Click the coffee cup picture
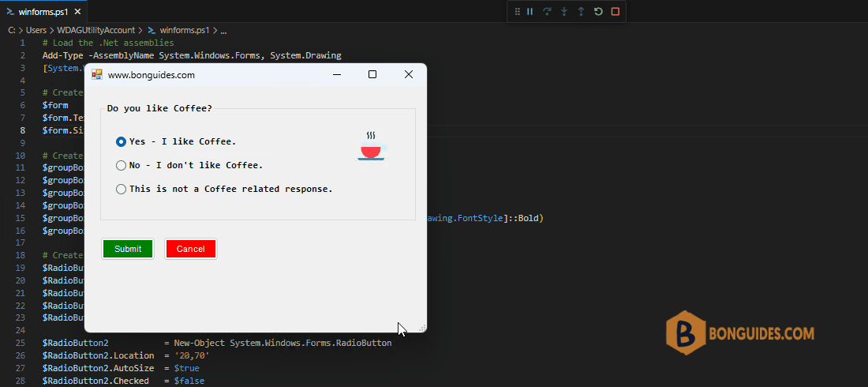The width and height of the screenshot is (868, 387). (371, 147)
